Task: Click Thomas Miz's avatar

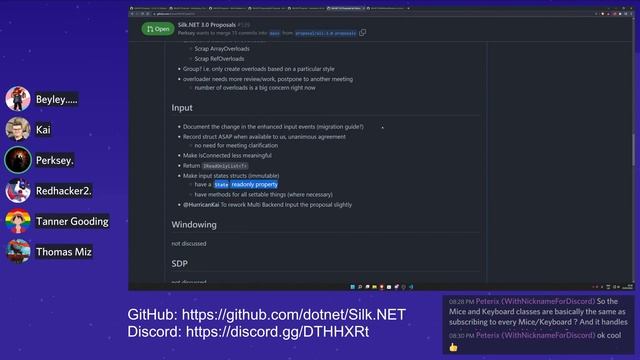Action: [x=18, y=251]
